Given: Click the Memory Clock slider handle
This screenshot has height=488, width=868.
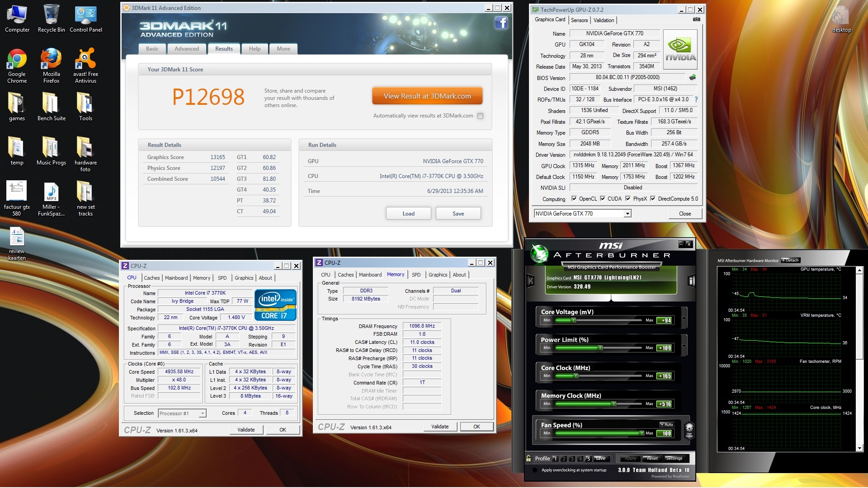Looking at the screenshot, I should pyautogui.click(x=614, y=404).
